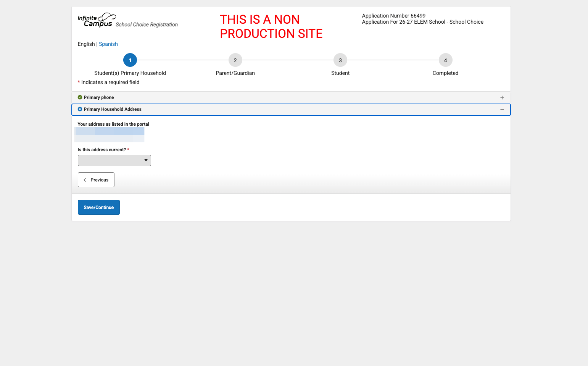
Task: Click 'Student(s) Primary Household' step label
Action: [x=130, y=73]
